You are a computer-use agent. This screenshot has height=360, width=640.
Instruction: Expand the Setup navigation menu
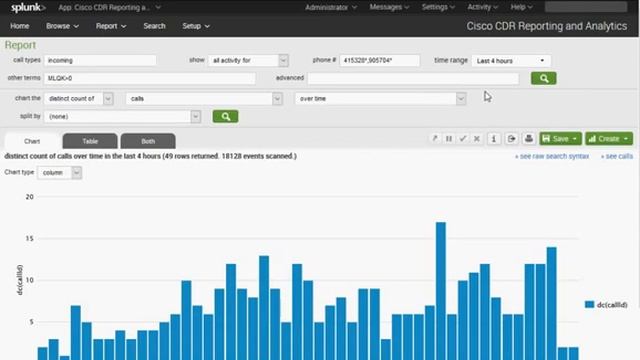(x=196, y=26)
